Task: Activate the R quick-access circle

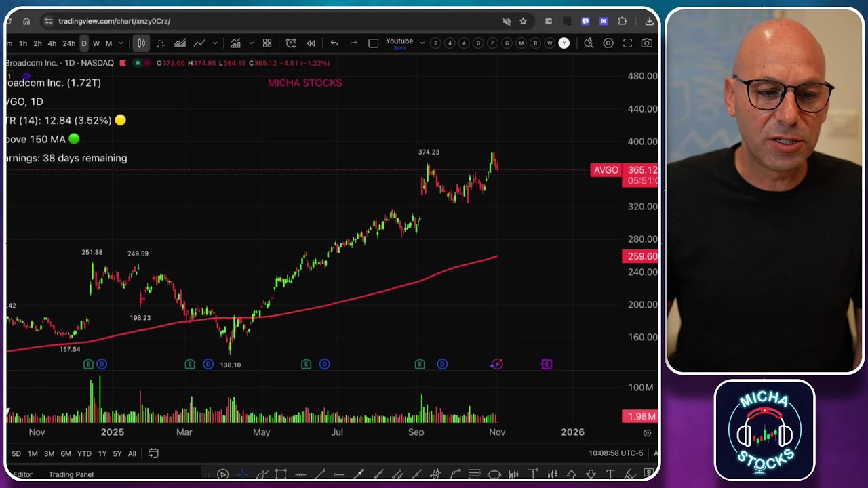Action: (535, 43)
